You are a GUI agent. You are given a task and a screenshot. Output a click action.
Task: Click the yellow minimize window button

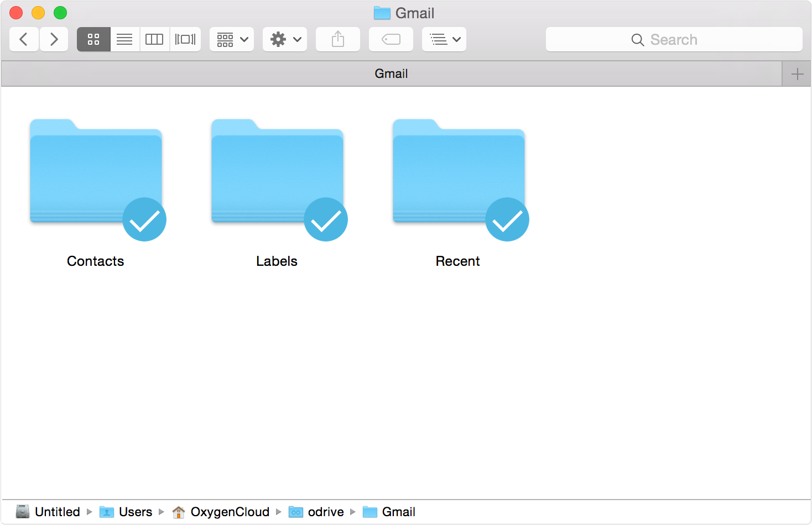tap(38, 13)
